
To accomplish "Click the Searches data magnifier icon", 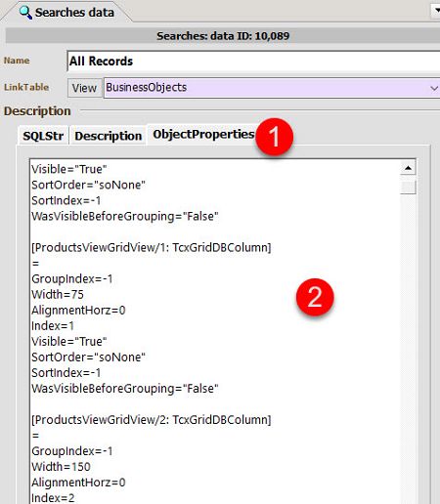I will point(25,13).
